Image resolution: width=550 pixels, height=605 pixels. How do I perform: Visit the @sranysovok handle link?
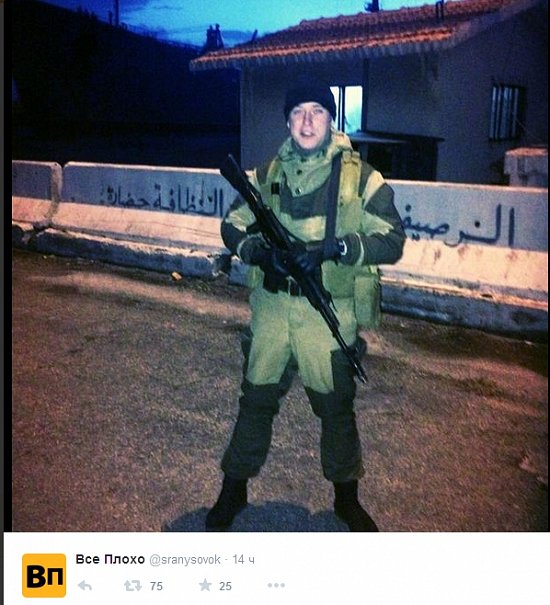(185, 559)
